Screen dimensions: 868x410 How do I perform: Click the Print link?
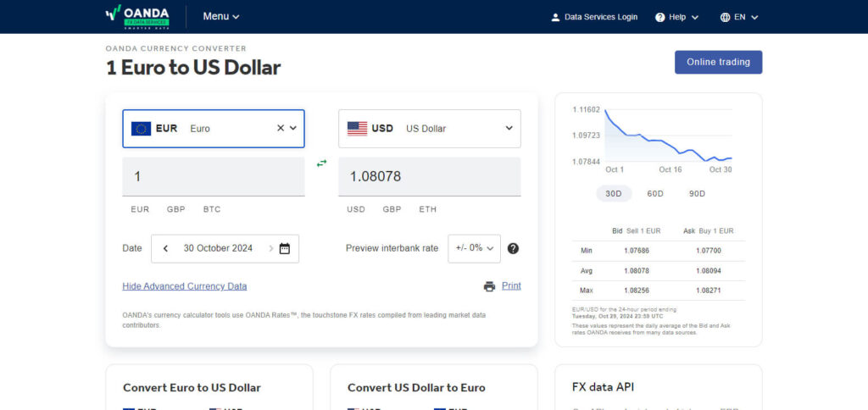click(x=511, y=285)
